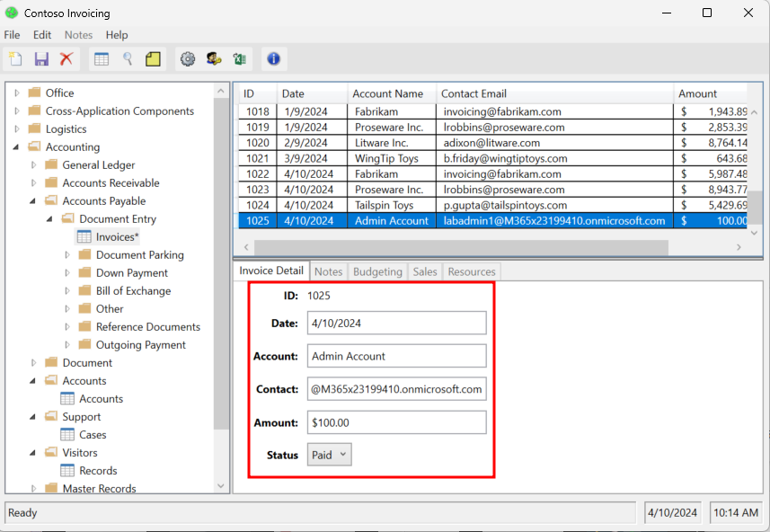The image size is (770, 532).
Task: Select the Invoice Detail tab
Action: pyautogui.click(x=271, y=270)
